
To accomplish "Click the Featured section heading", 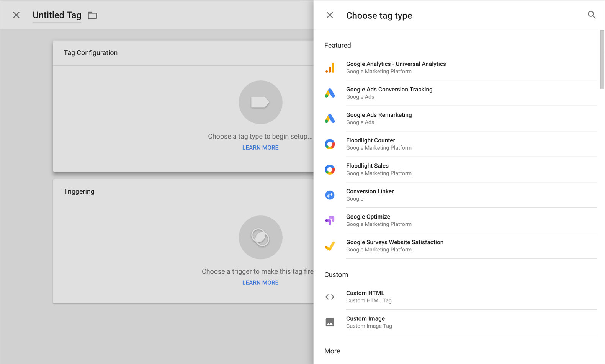I will click(x=337, y=45).
